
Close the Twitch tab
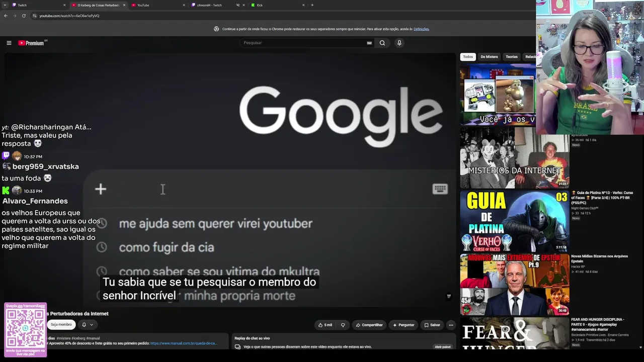tap(64, 5)
